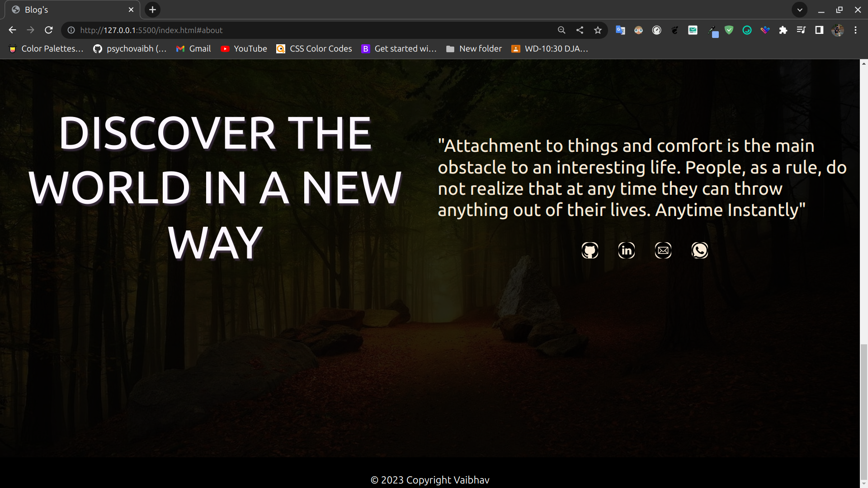868x488 pixels.
Task: Open the Google Translate extension icon
Action: [x=620, y=30]
